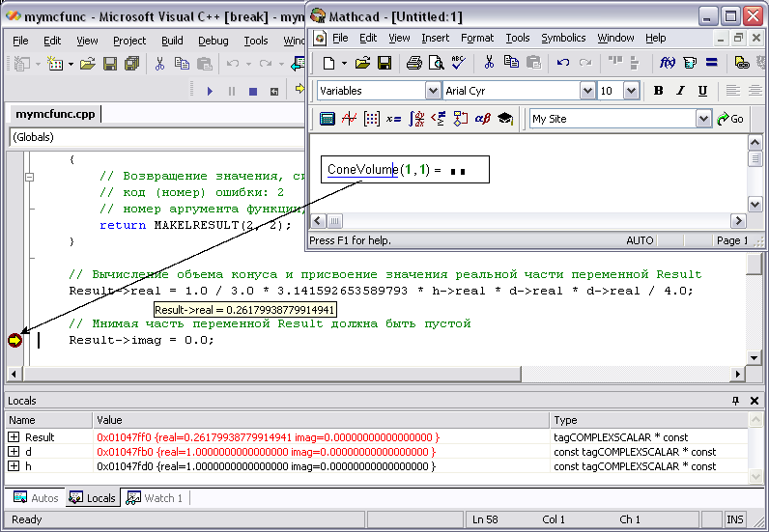Open Programming toolbar in Mathcad math palette
This screenshot has width=769, height=532.
click(460, 119)
